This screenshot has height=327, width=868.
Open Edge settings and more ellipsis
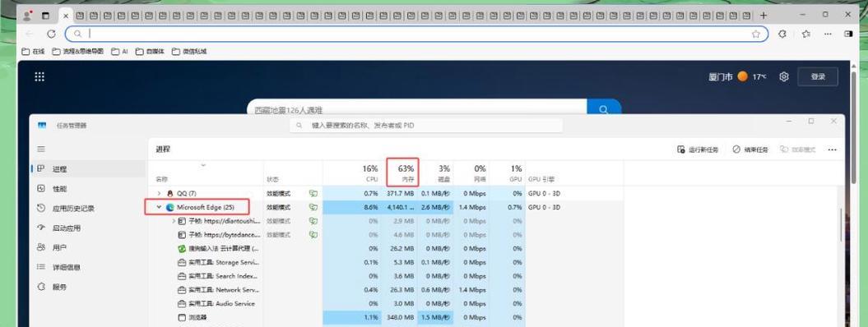[828, 34]
